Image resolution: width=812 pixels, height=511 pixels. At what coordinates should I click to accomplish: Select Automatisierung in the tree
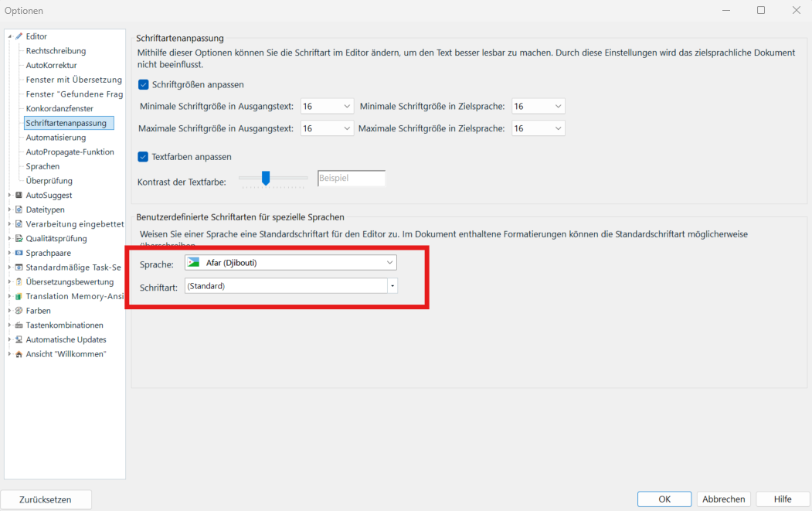click(x=56, y=138)
